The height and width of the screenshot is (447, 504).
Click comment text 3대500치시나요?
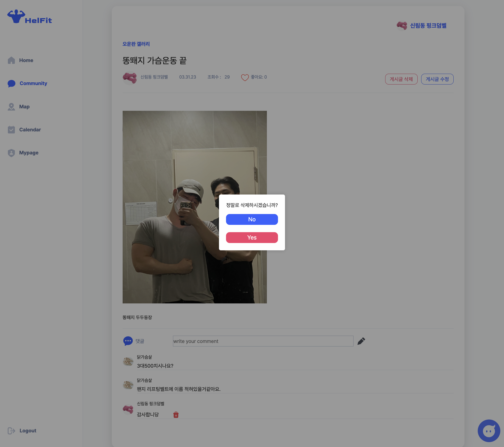click(155, 366)
